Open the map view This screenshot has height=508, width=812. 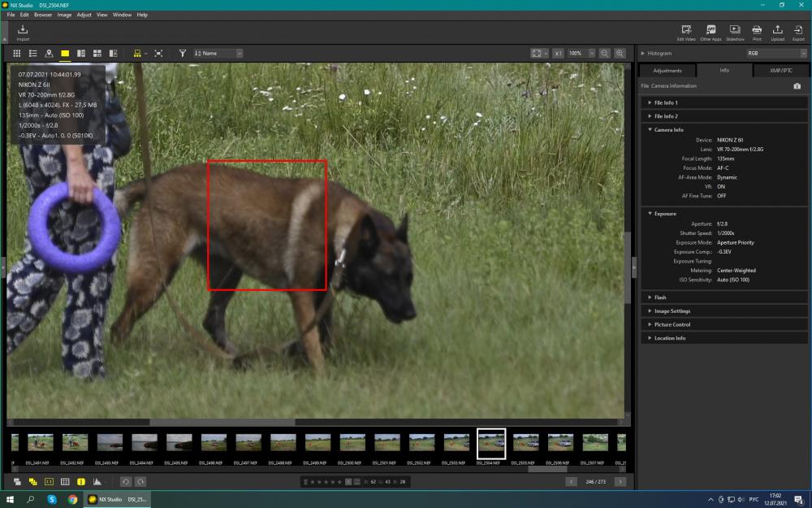(x=49, y=54)
